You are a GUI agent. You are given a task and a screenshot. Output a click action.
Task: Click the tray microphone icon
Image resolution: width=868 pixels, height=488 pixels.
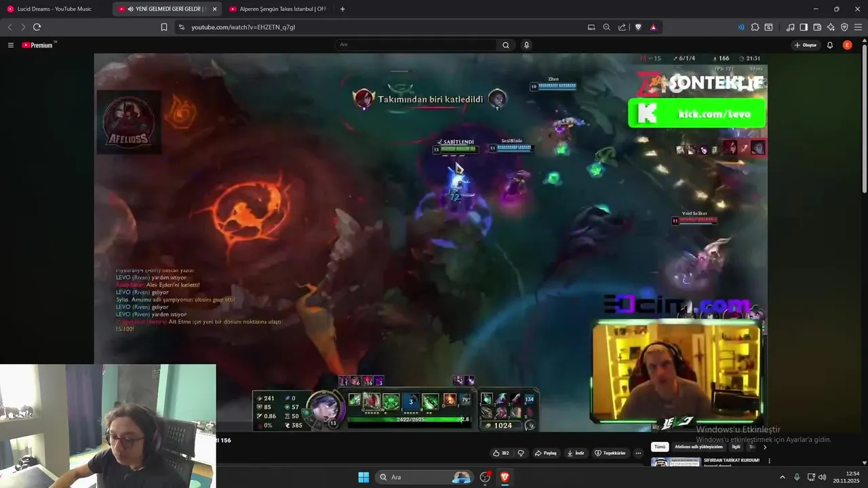pos(797,477)
